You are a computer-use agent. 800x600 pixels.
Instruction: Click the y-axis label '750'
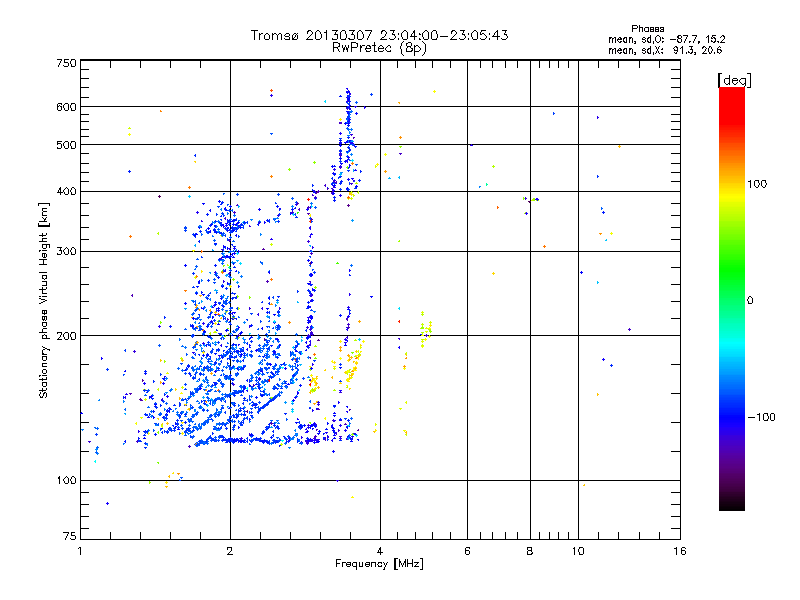coord(66,63)
